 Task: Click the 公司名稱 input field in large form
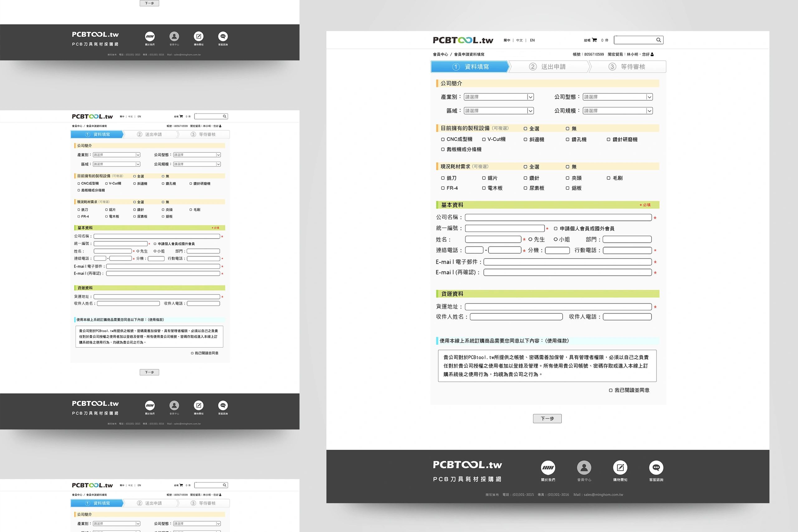[558, 218]
